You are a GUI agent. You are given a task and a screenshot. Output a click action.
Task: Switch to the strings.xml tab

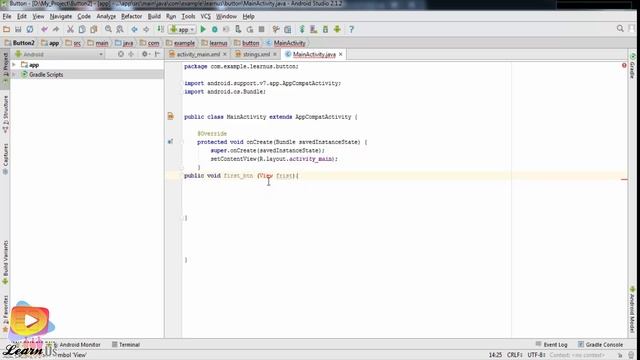click(x=256, y=54)
